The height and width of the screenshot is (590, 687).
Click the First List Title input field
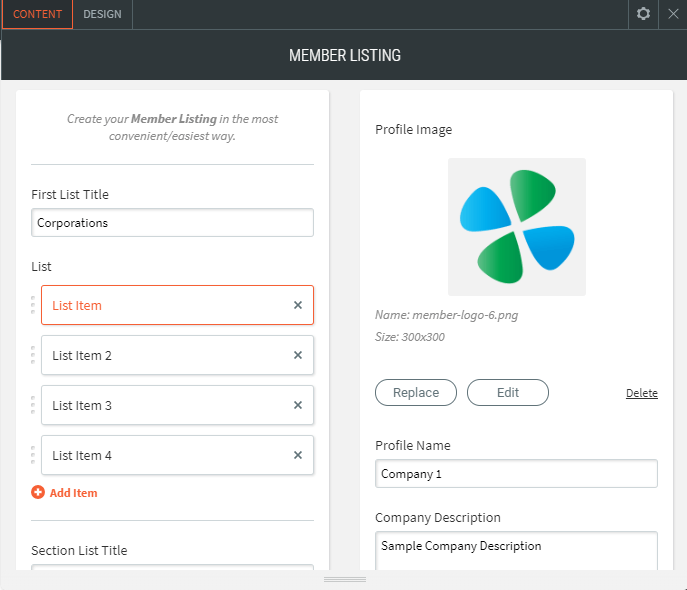pos(172,223)
